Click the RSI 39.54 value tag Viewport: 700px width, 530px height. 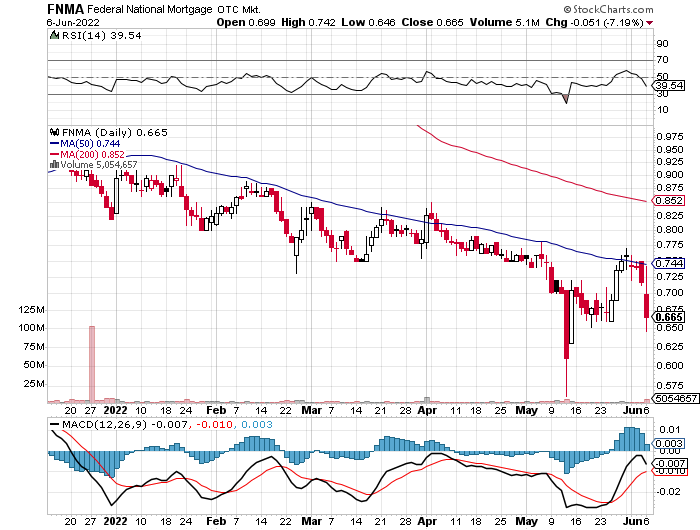670,85
